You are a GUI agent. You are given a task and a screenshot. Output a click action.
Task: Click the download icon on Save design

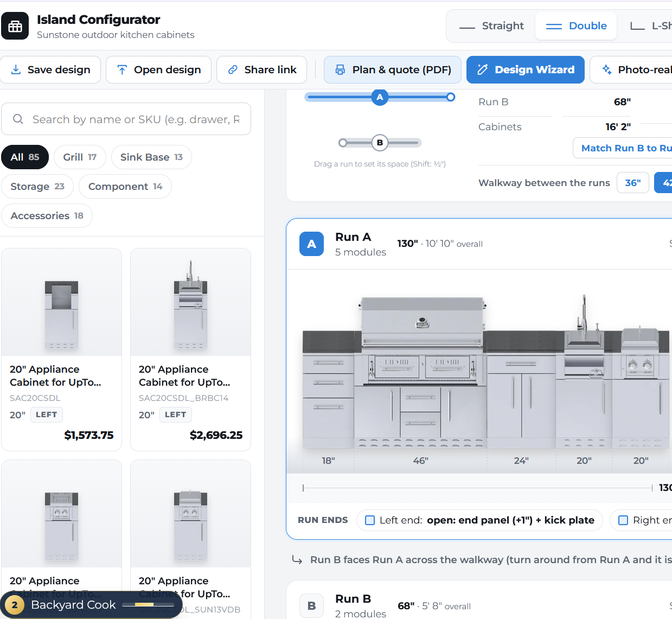click(16, 69)
